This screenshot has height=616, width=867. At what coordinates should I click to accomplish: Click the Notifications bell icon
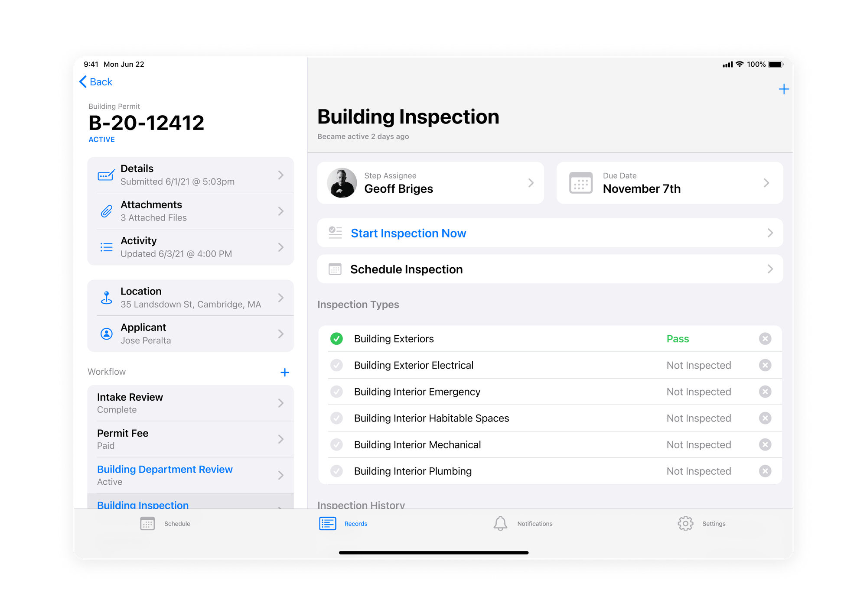(501, 524)
